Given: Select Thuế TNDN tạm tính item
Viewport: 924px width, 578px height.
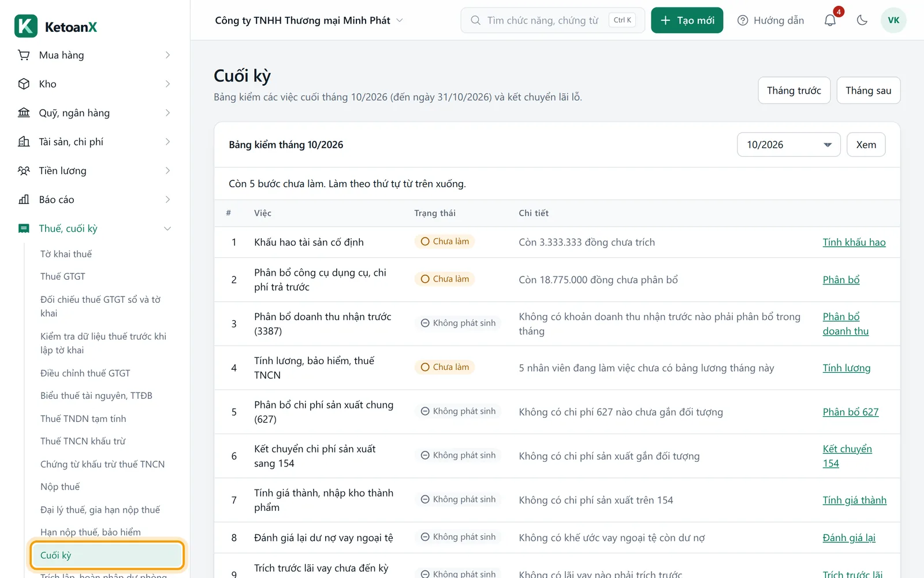Looking at the screenshot, I should pyautogui.click(x=83, y=418).
